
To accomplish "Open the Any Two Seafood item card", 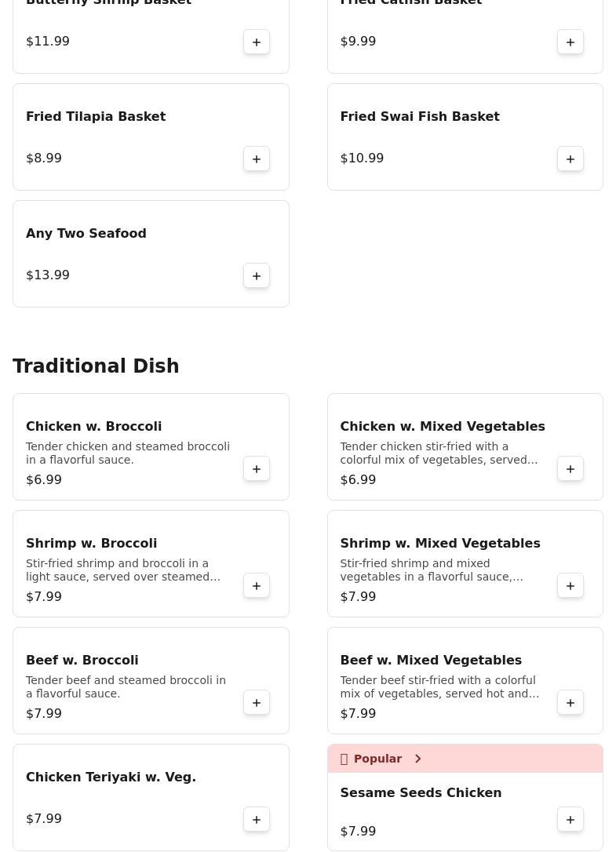I will tap(151, 253).
